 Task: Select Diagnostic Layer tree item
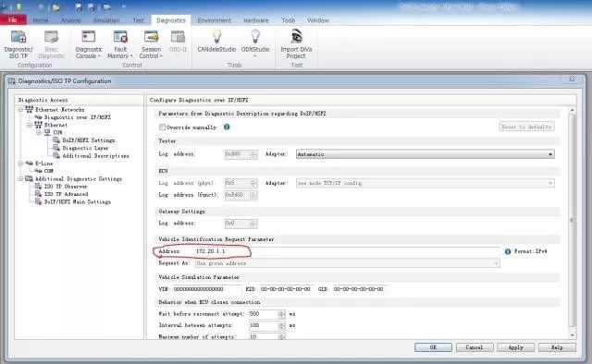pyautogui.click(x=85, y=148)
